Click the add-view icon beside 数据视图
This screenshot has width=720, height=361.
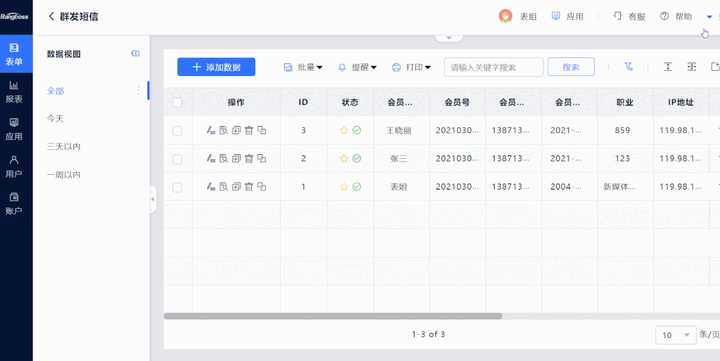pyautogui.click(x=135, y=54)
